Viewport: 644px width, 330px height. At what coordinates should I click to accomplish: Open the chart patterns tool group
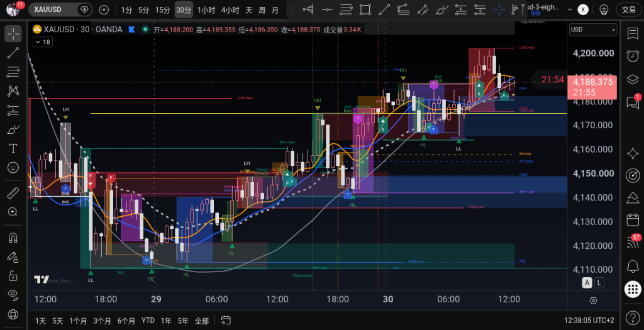click(13, 91)
